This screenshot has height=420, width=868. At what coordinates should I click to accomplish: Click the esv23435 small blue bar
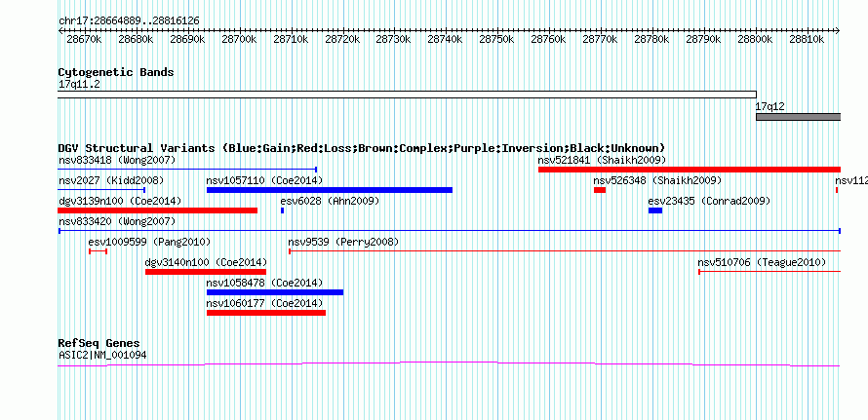pos(655,210)
